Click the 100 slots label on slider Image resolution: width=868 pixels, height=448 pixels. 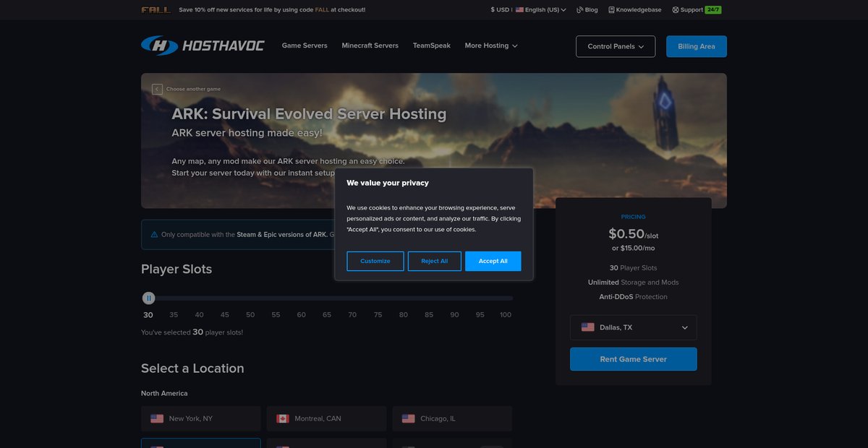click(x=506, y=315)
